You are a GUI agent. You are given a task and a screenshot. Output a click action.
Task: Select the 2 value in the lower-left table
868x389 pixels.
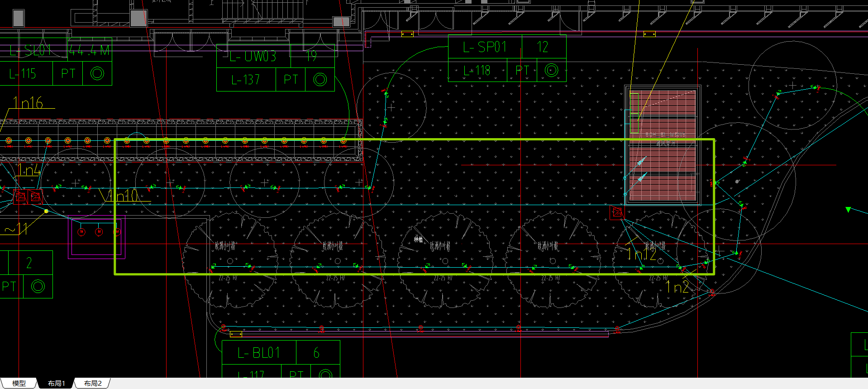pos(29,263)
